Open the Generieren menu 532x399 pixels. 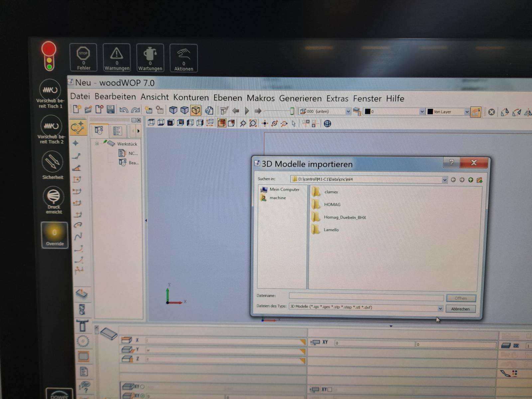(300, 98)
